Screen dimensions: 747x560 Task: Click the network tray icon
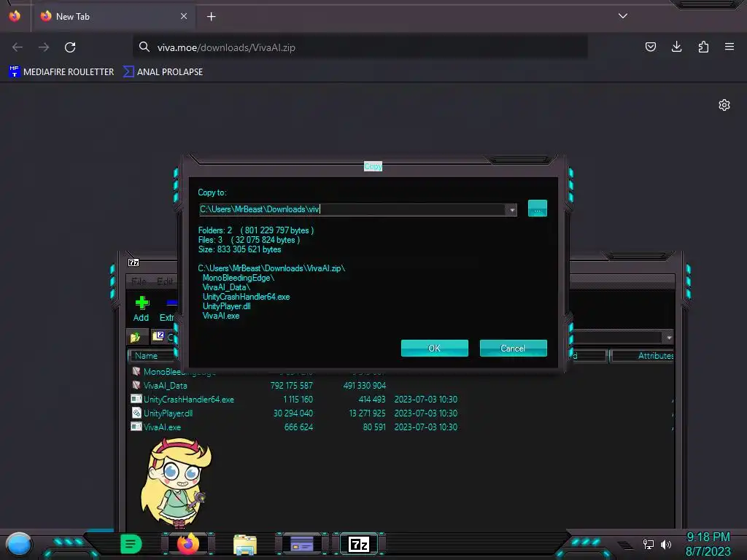(x=649, y=544)
